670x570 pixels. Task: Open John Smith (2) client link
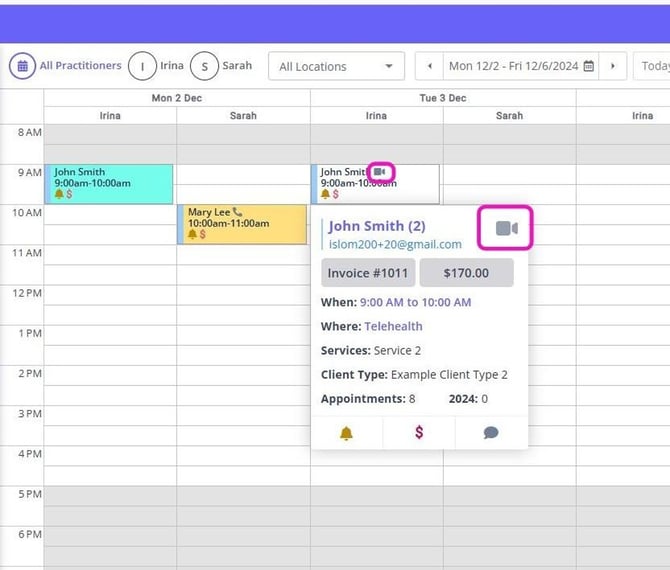(x=377, y=226)
